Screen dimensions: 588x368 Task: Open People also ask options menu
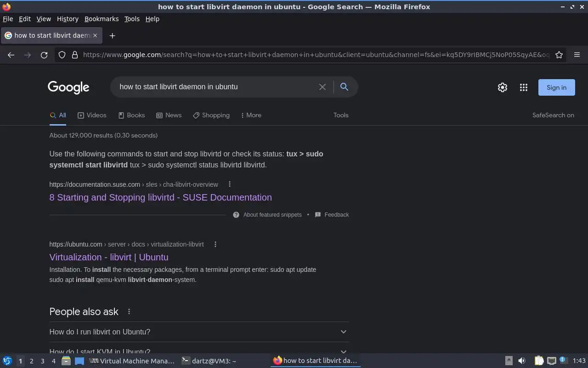[x=129, y=311]
